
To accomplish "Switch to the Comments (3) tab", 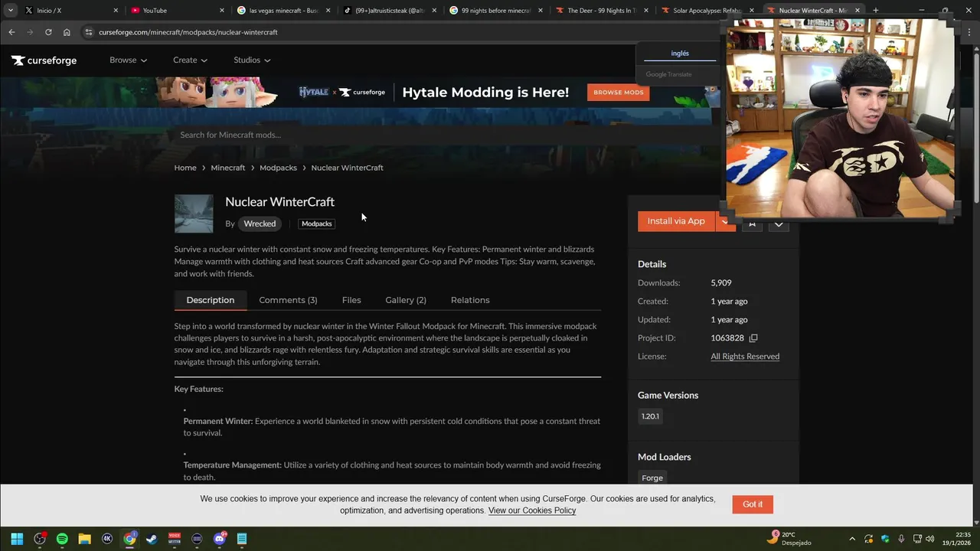I will coord(288,300).
